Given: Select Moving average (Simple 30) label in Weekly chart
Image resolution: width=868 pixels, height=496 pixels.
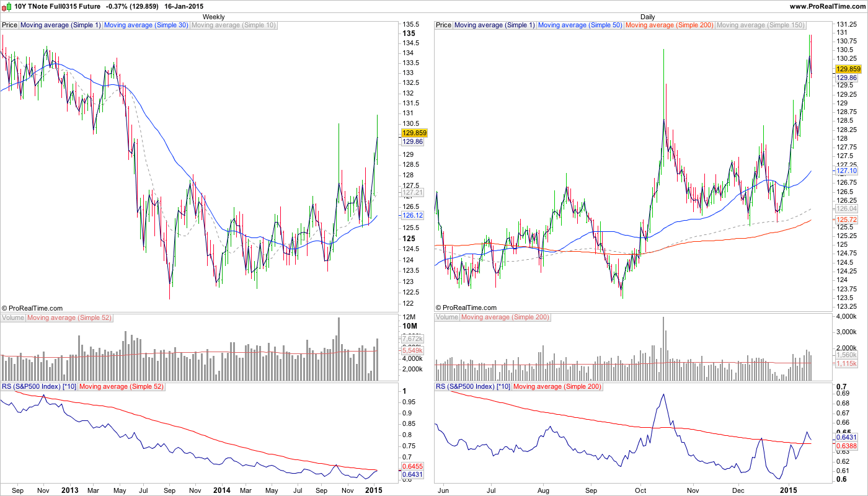Looking at the screenshot, I should [146, 25].
